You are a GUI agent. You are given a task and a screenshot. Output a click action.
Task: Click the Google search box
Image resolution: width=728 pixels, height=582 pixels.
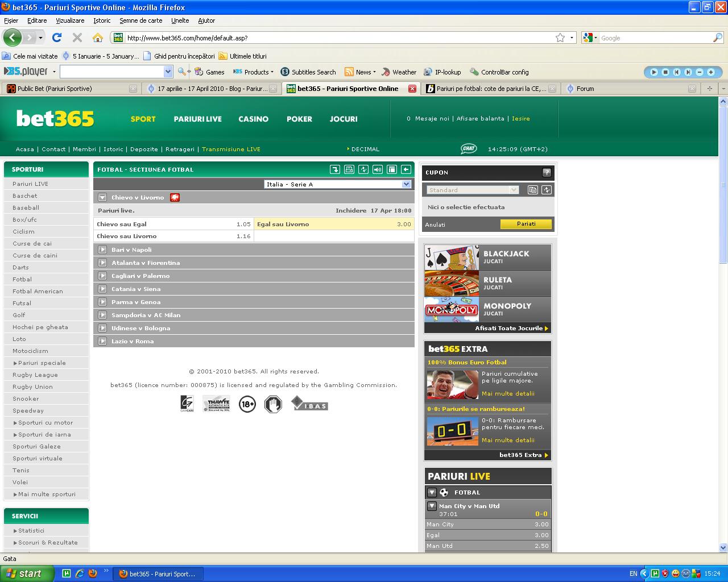[656, 38]
